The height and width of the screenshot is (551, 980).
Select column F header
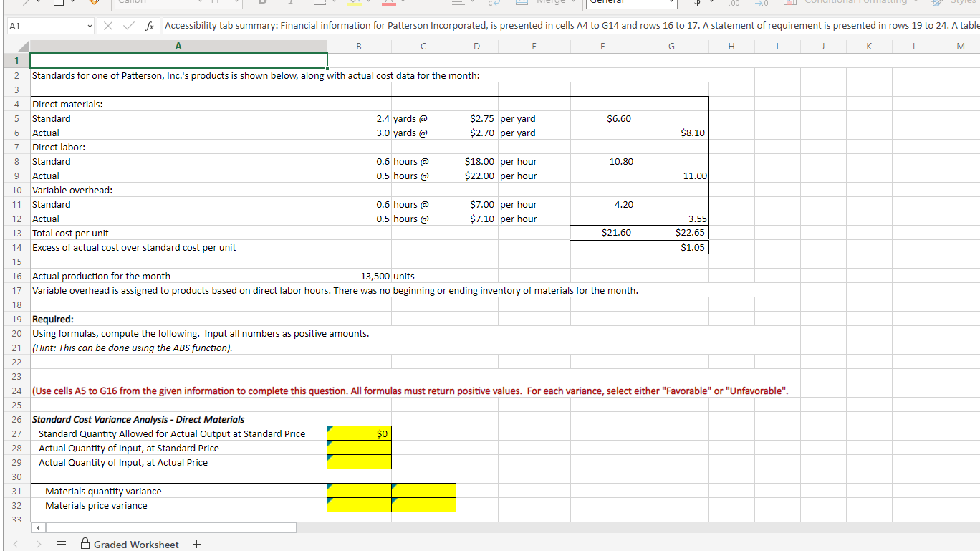602,47
